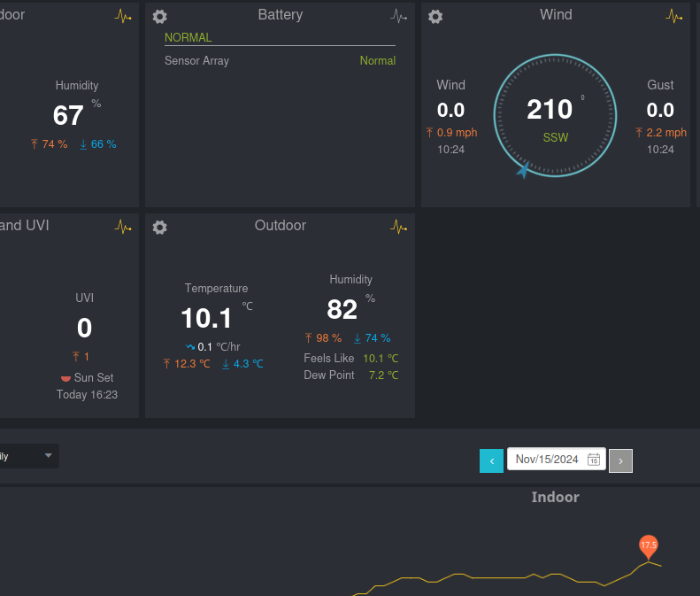Show Battery panel graph pulse icon

click(398, 17)
